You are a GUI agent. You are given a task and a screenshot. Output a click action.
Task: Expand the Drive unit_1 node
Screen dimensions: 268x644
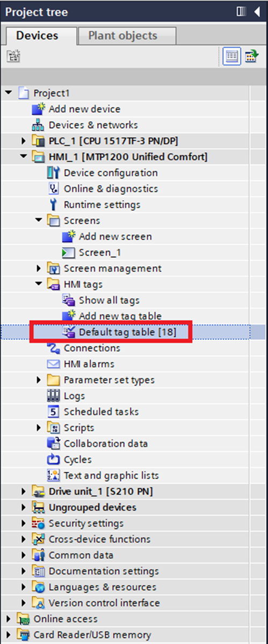coord(23,492)
